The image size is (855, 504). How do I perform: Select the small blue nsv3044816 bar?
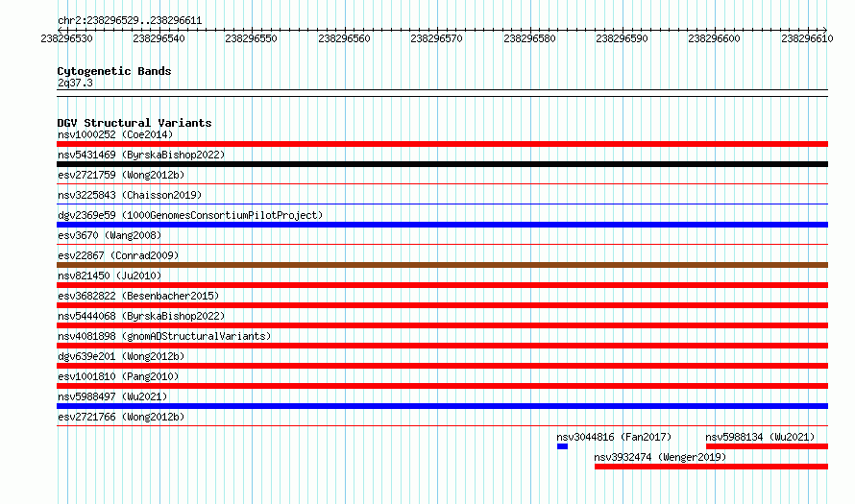562,446
